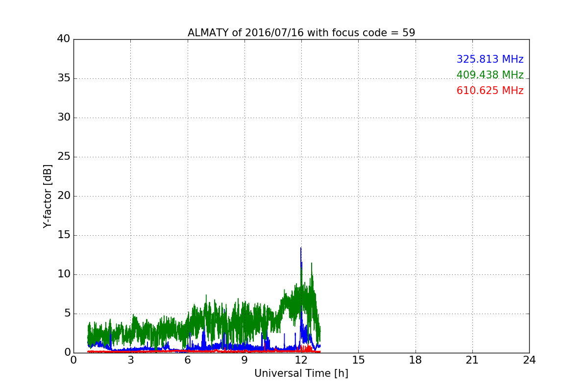Click the y-axis tick label 5
The width and height of the screenshot is (588, 392).
[67, 314]
